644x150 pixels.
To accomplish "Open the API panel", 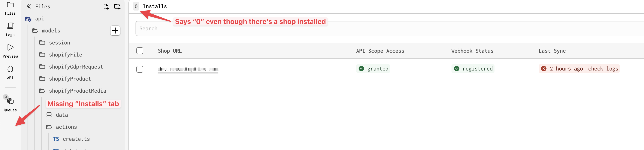I will 10,72.
